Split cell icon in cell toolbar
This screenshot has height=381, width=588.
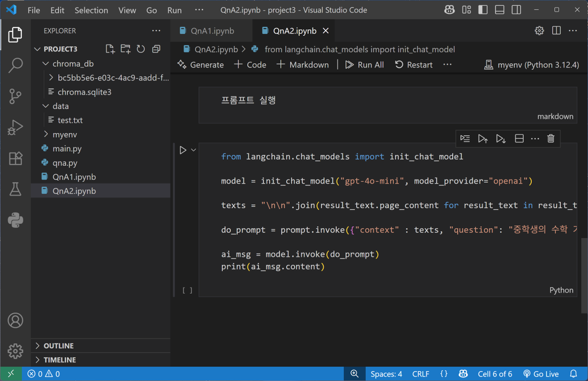(519, 138)
